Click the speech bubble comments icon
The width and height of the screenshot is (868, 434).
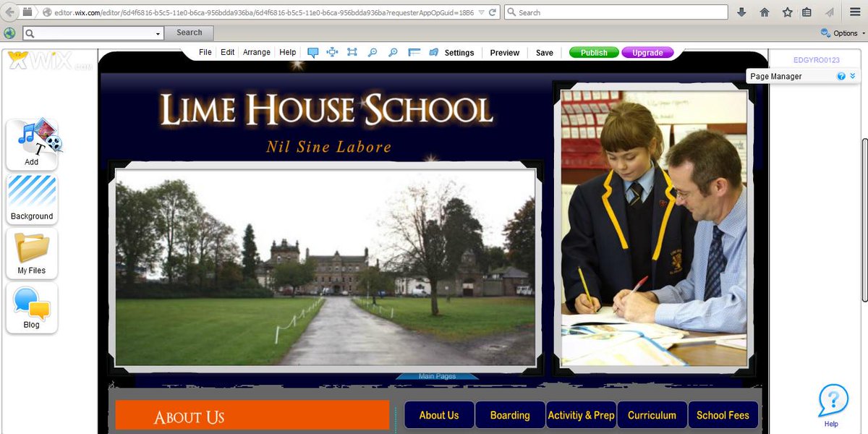pyautogui.click(x=313, y=52)
